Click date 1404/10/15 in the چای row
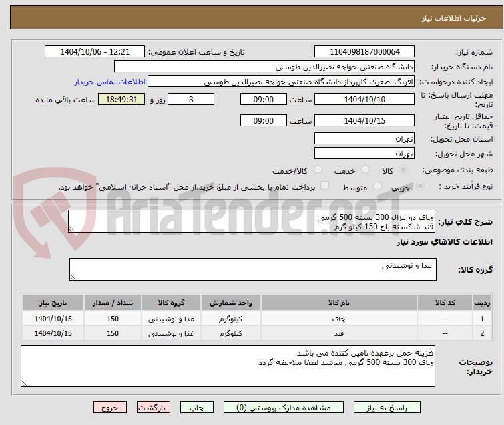Viewport: 504px width, 425px height. (x=53, y=319)
